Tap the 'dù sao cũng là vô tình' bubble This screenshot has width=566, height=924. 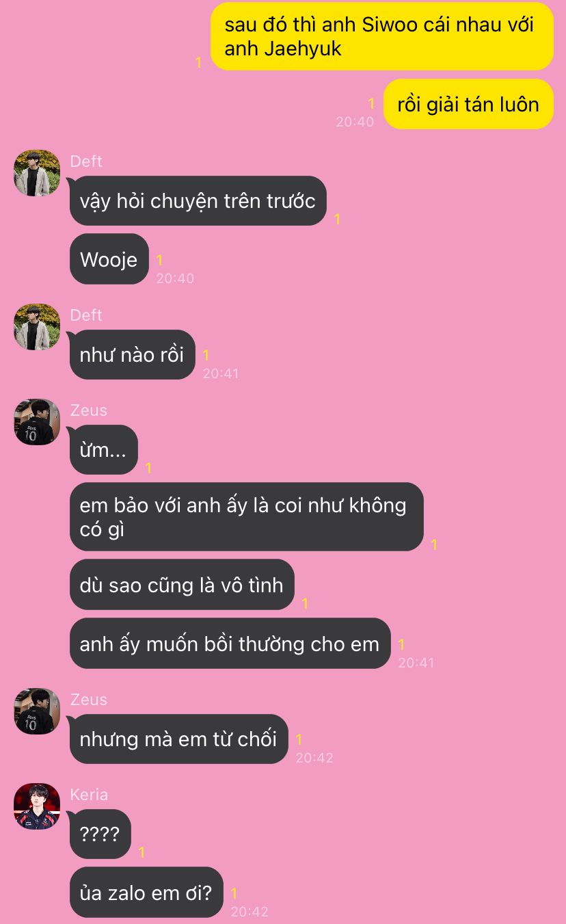181,585
